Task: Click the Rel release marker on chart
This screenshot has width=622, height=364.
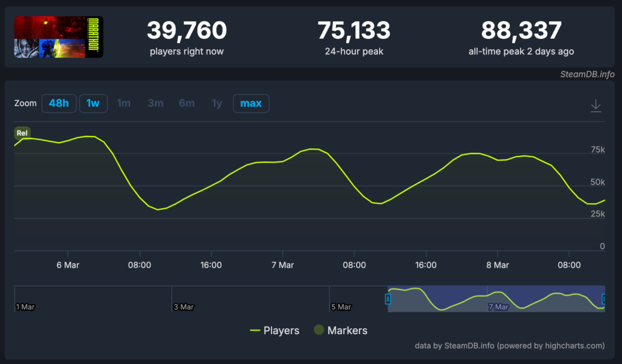Action: point(22,133)
